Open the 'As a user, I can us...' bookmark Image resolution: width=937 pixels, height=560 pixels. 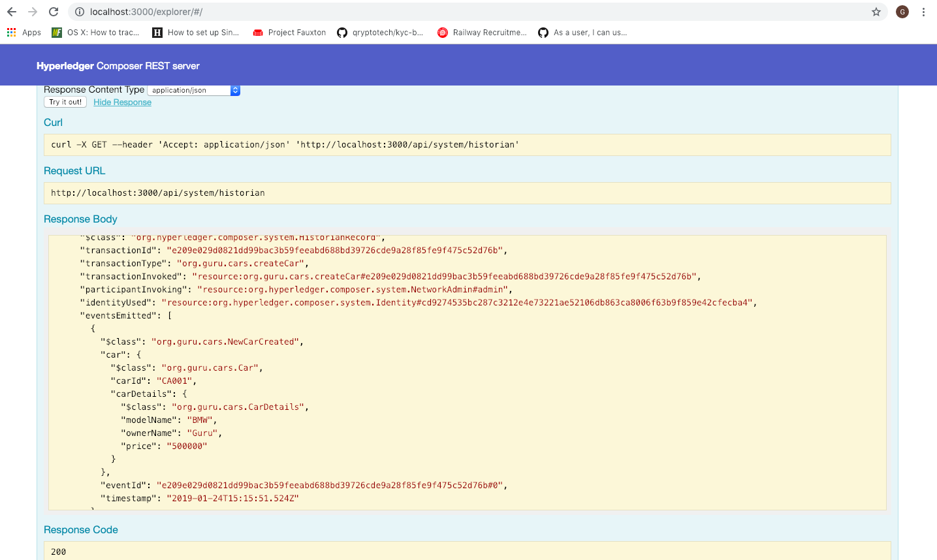[x=582, y=33]
